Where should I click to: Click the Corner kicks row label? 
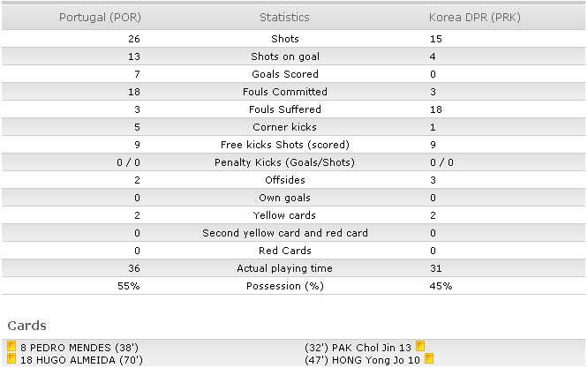pyautogui.click(x=284, y=127)
